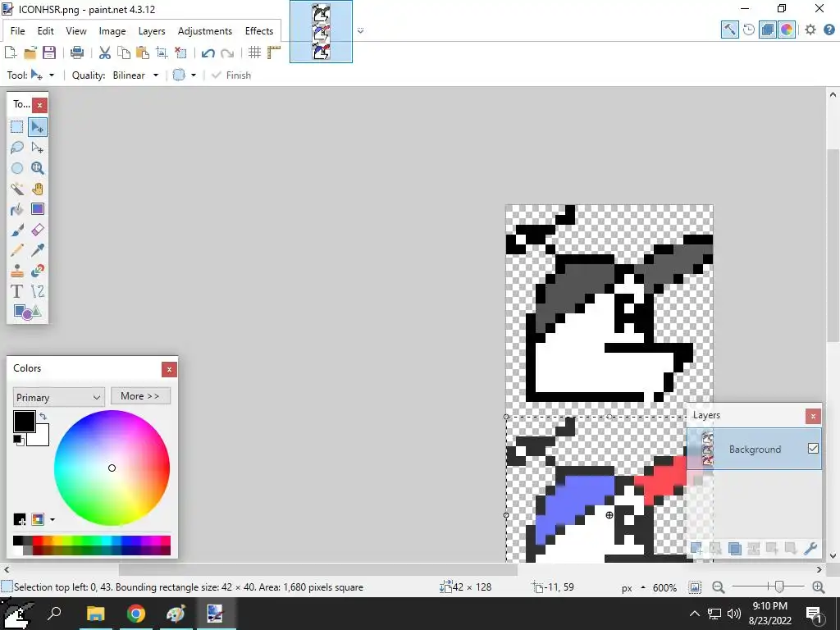Select the Clone Stamp tool
This screenshot has width=840, height=630.
coord(17,271)
